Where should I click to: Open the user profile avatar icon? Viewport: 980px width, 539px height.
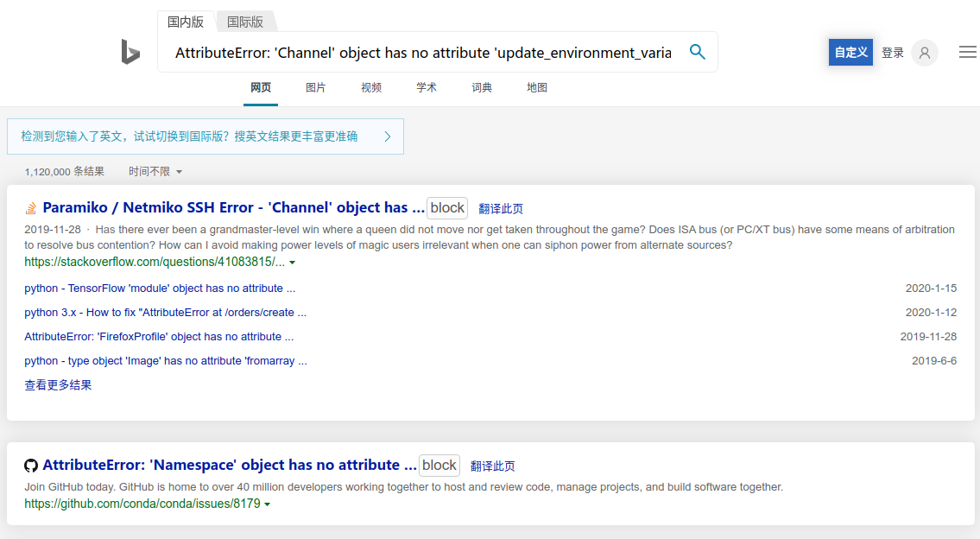tap(924, 53)
